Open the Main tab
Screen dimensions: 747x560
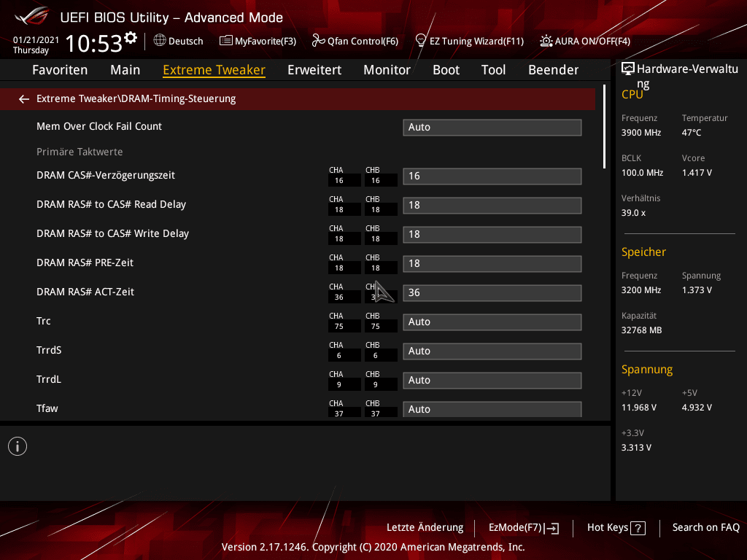[x=125, y=70]
